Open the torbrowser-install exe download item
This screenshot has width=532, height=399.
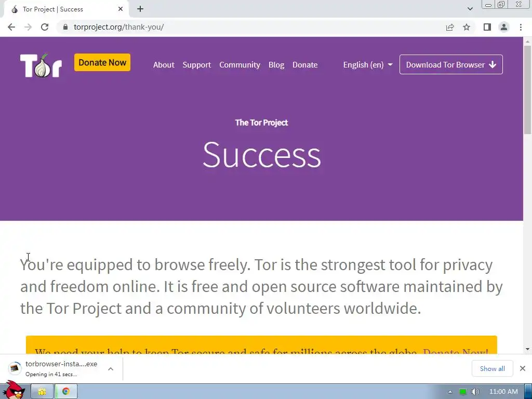62,368
